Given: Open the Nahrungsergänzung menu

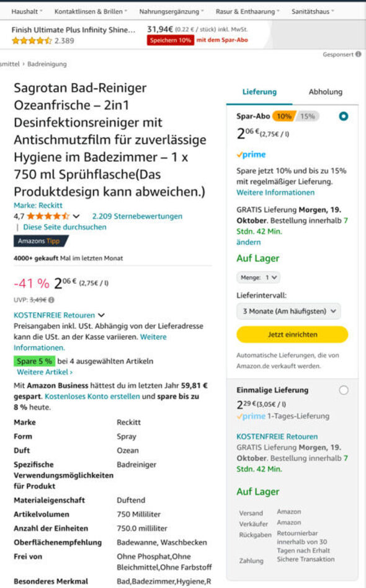Looking at the screenshot, I should point(171,12).
